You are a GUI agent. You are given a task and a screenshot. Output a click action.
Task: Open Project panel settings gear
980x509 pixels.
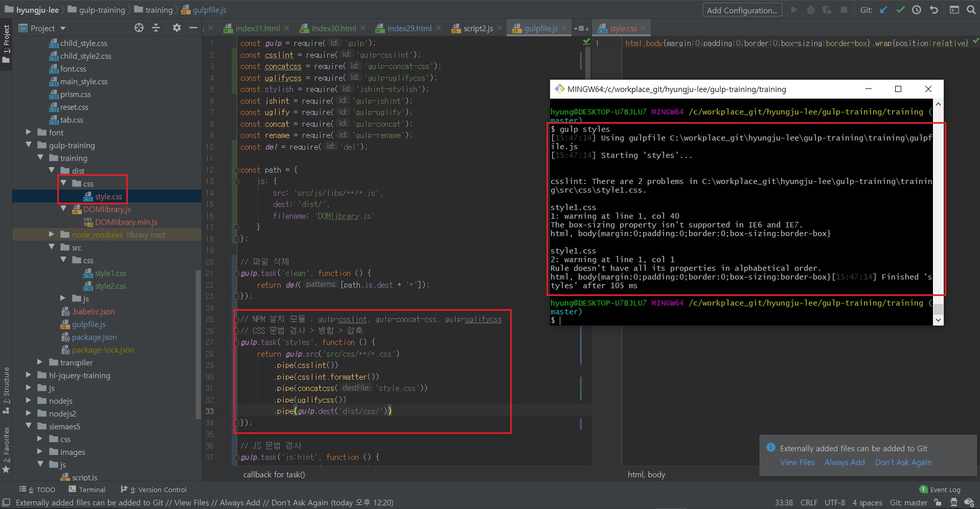[x=177, y=28]
